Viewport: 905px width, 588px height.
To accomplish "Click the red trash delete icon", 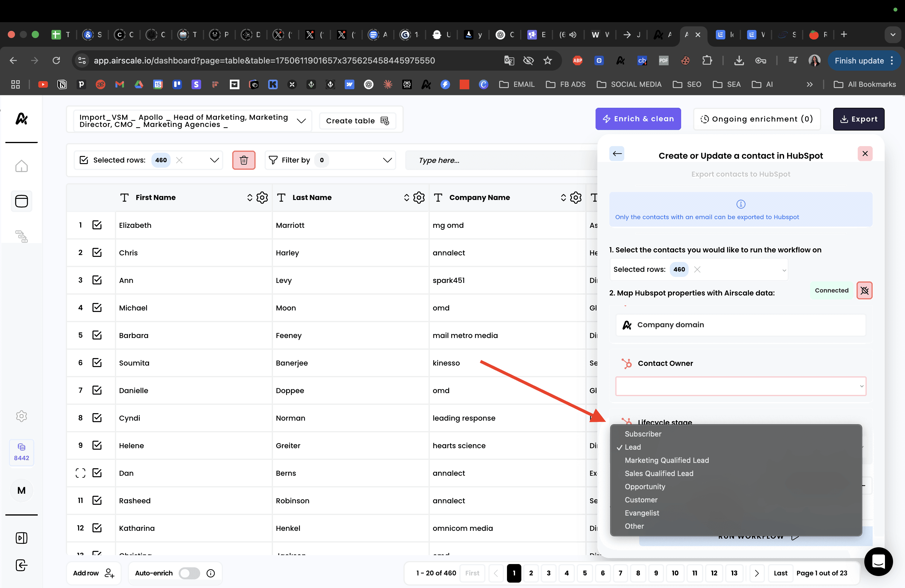I will click(244, 160).
